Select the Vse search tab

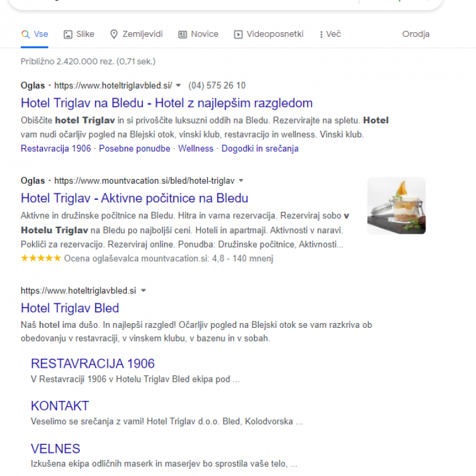click(35, 34)
